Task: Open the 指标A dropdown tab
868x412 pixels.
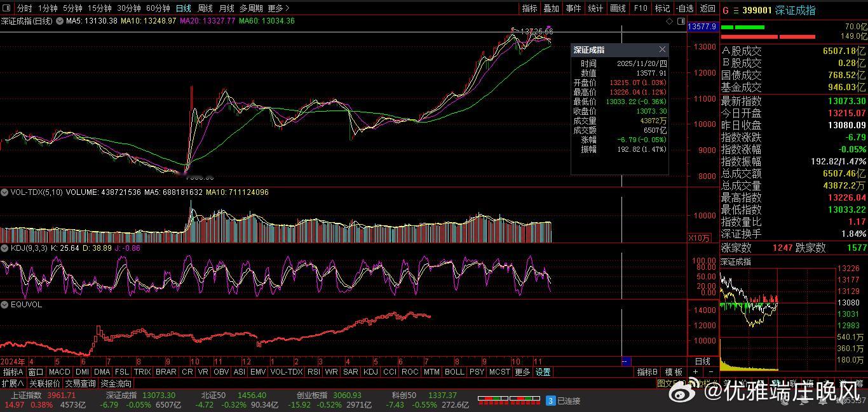Action: pos(13,372)
